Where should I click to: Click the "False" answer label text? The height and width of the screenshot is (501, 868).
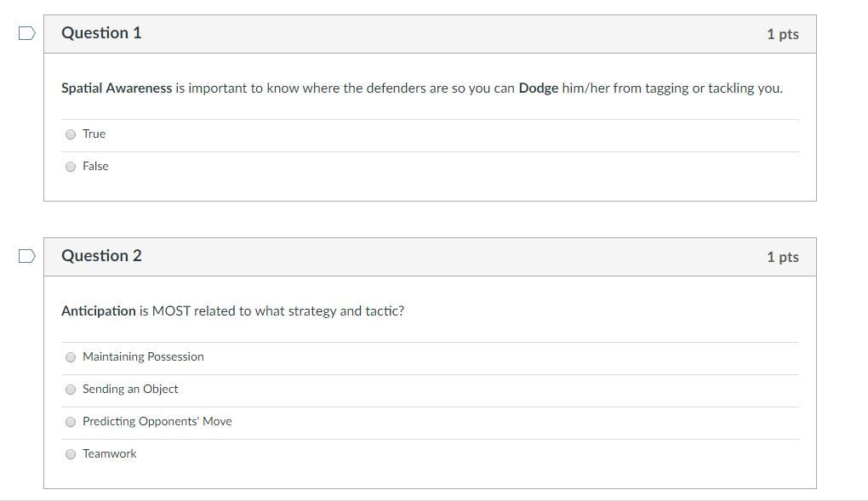click(95, 166)
